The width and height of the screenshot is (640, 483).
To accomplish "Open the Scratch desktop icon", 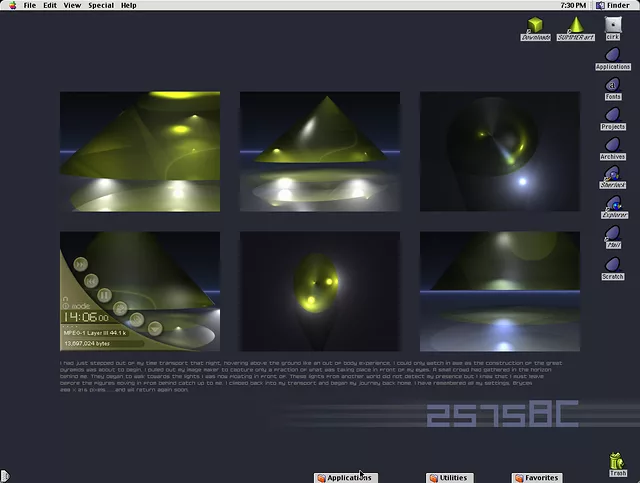I will (613, 266).
